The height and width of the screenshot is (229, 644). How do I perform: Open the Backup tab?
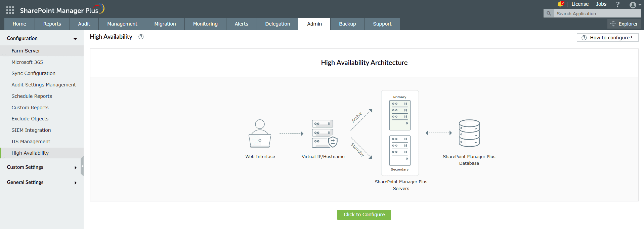(347, 24)
